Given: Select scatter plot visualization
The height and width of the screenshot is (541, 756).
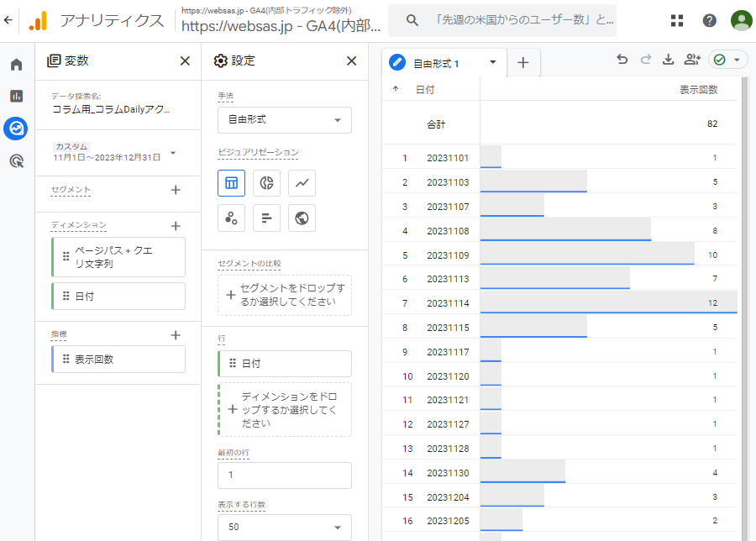Looking at the screenshot, I should (x=232, y=218).
